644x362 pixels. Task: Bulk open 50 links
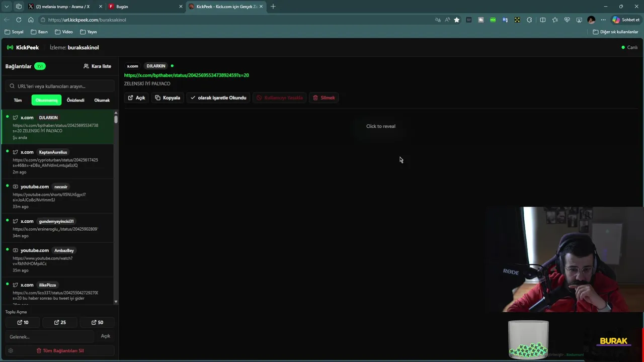pyautogui.click(x=97, y=322)
